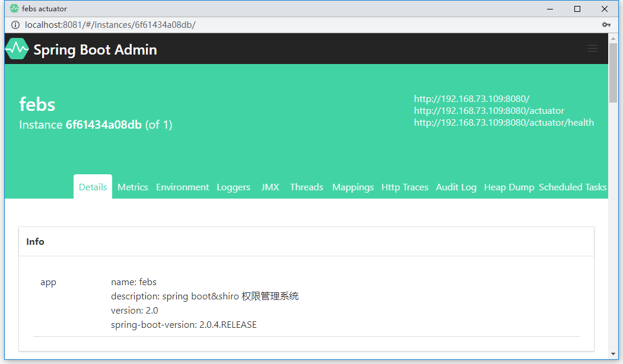Open the /actuator/health URL link
This screenshot has height=364, width=623.
coord(504,123)
